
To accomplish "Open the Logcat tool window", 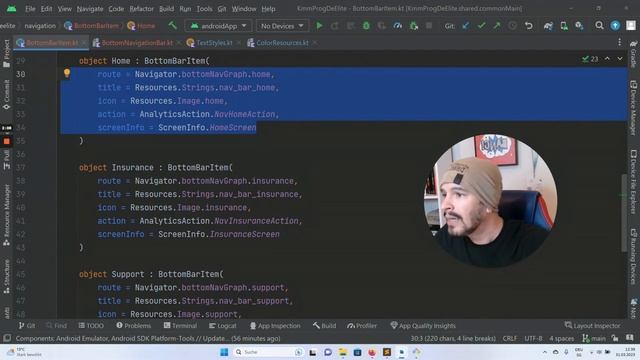I will pos(223,325).
